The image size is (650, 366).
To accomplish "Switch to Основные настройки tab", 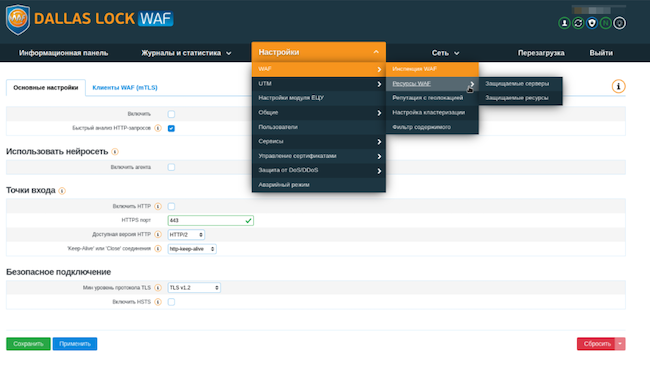I will (46, 88).
